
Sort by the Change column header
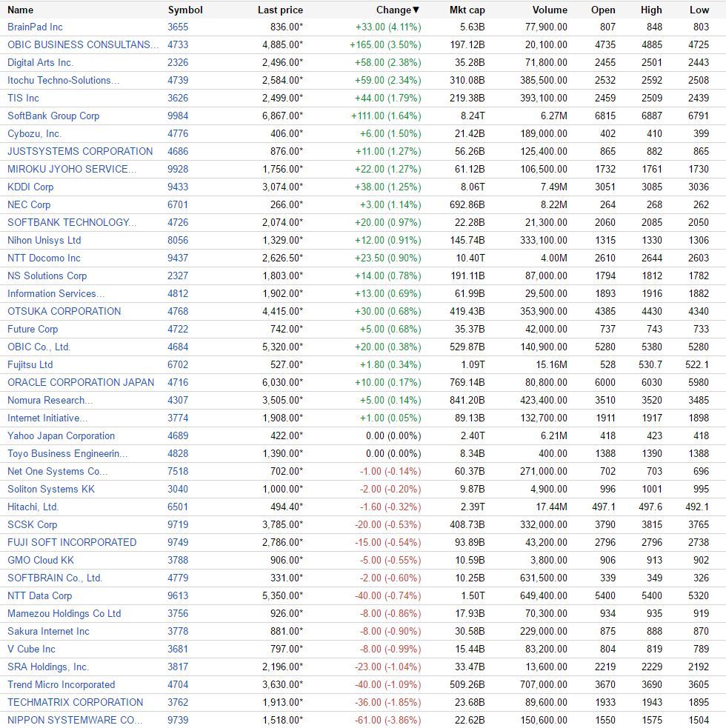[x=398, y=10]
